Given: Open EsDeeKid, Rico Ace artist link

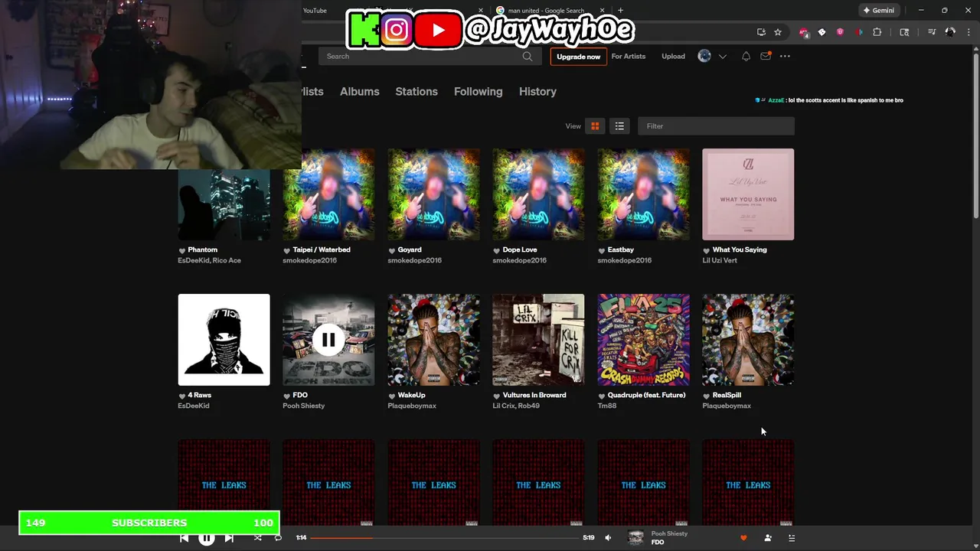Looking at the screenshot, I should (x=209, y=260).
